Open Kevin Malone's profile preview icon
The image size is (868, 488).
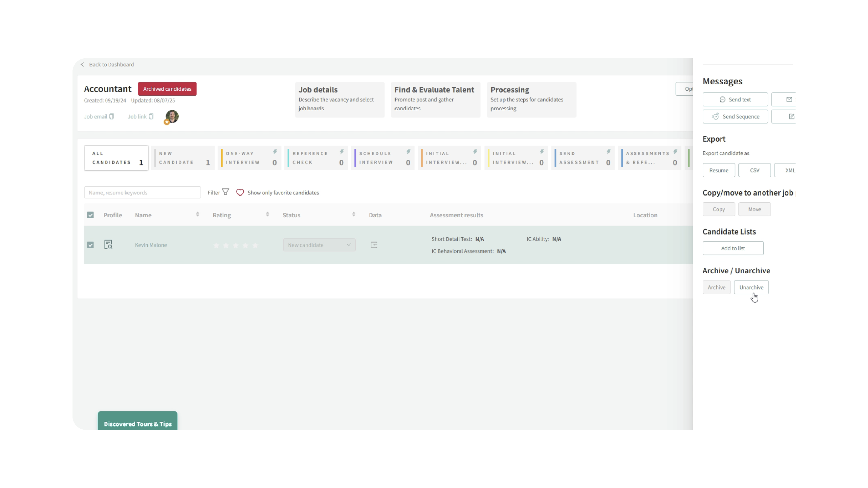point(108,245)
